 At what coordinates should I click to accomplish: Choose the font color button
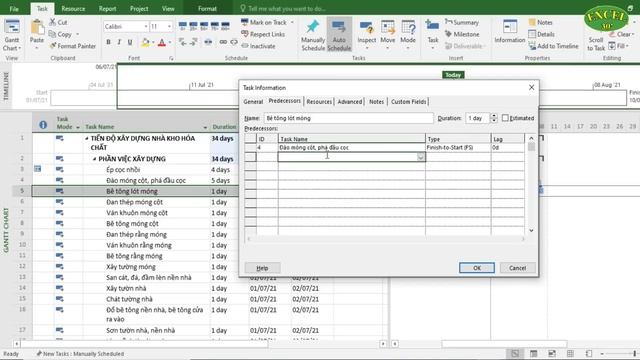pyautogui.click(x=162, y=42)
